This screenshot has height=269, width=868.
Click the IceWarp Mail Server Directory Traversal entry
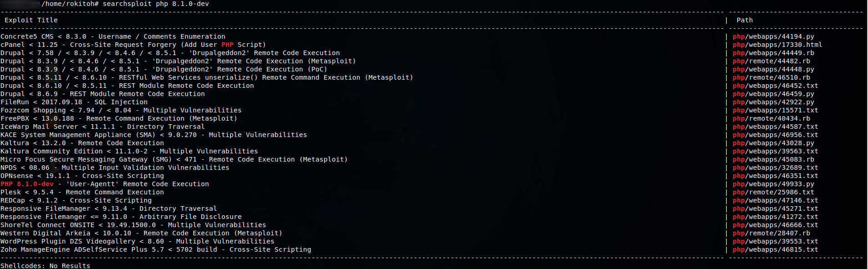click(x=102, y=127)
